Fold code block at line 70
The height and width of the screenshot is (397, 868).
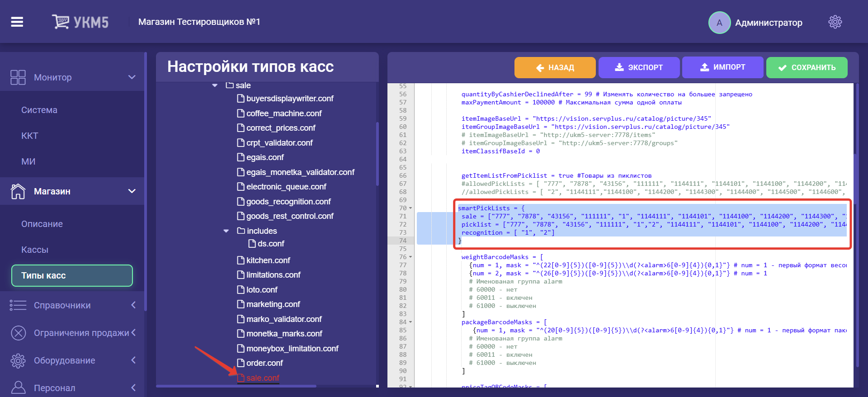(410, 208)
